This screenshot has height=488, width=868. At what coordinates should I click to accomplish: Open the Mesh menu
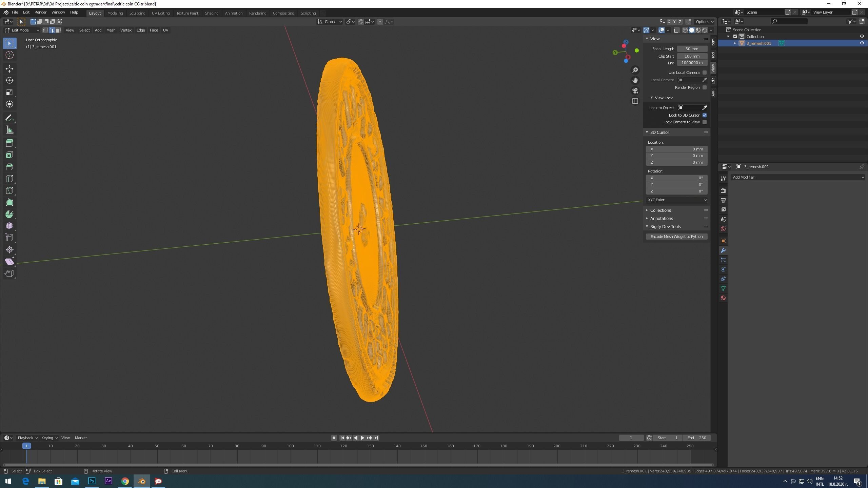click(x=111, y=30)
